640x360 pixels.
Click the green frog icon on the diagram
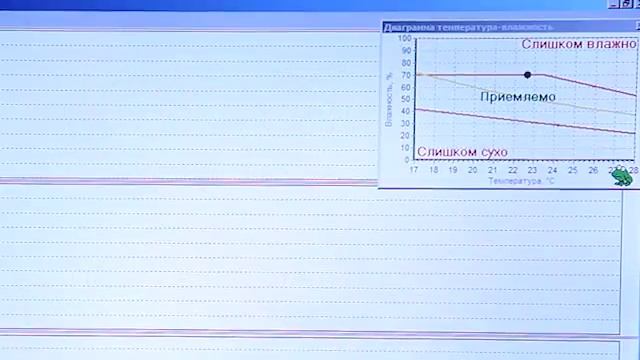(x=622, y=177)
